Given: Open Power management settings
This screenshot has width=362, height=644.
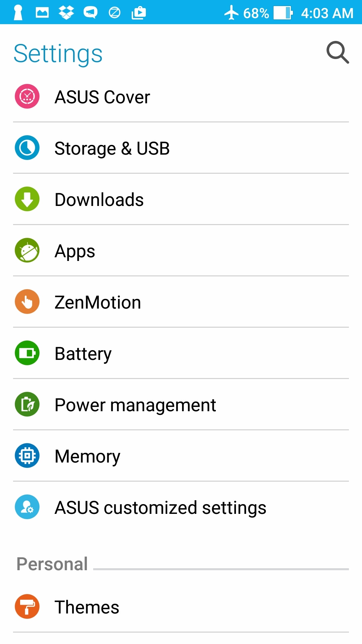Looking at the screenshot, I should coord(135,405).
